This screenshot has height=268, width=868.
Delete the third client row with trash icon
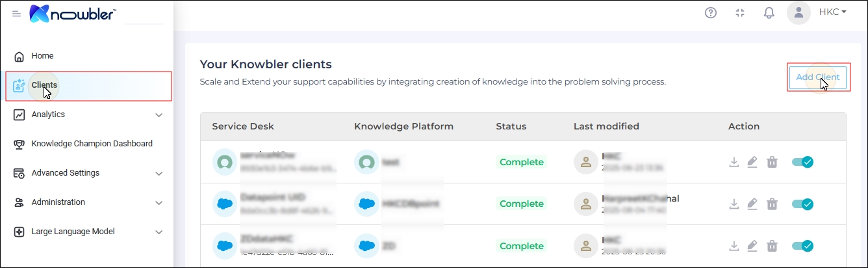pyautogui.click(x=772, y=246)
